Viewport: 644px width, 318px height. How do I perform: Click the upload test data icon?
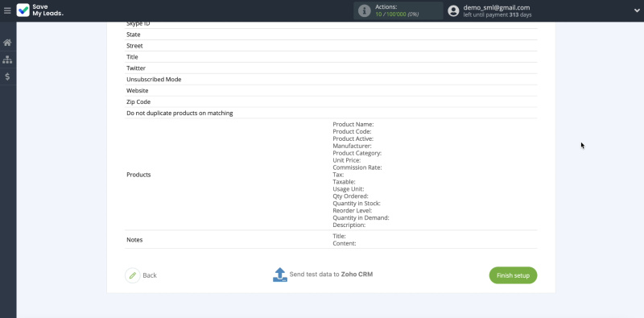coord(279,275)
